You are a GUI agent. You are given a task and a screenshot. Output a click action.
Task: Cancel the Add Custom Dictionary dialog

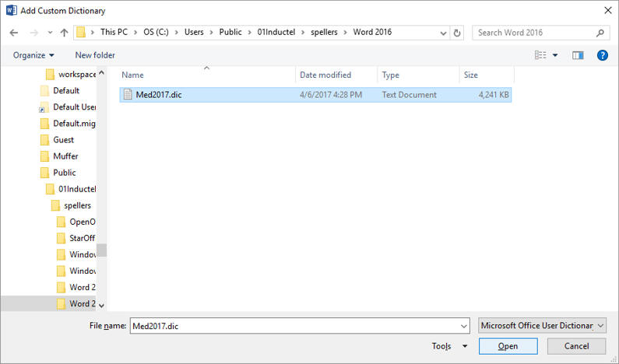(x=576, y=346)
